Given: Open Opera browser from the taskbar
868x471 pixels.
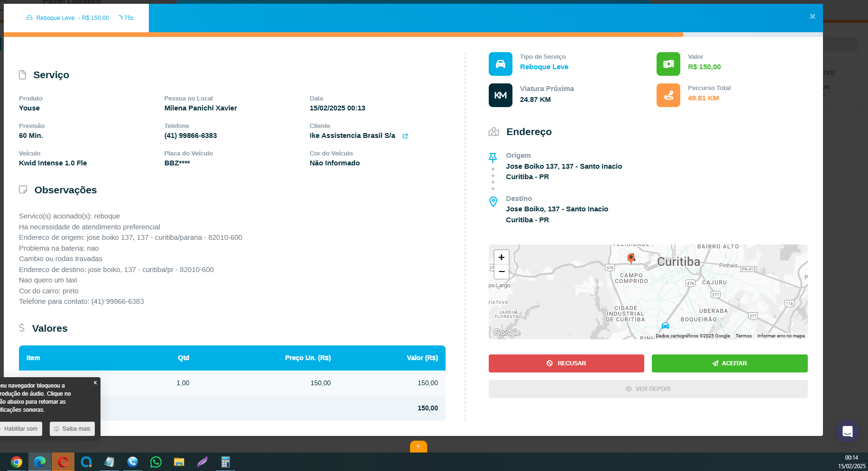Looking at the screenshot, I should click(63, 462).
